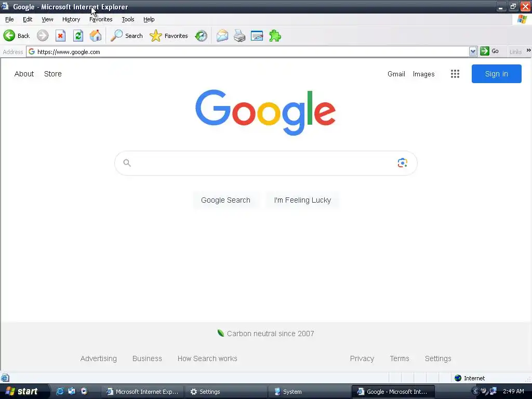Click the address bar URL field
Screen dimensions: 532x399
click(x=251, y=51)
